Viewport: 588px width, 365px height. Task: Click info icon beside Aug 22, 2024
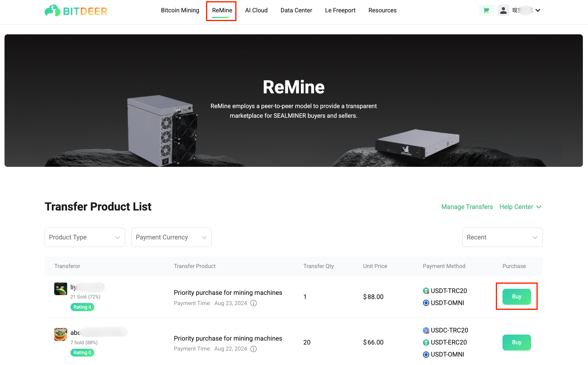click(x=254, y=349)
